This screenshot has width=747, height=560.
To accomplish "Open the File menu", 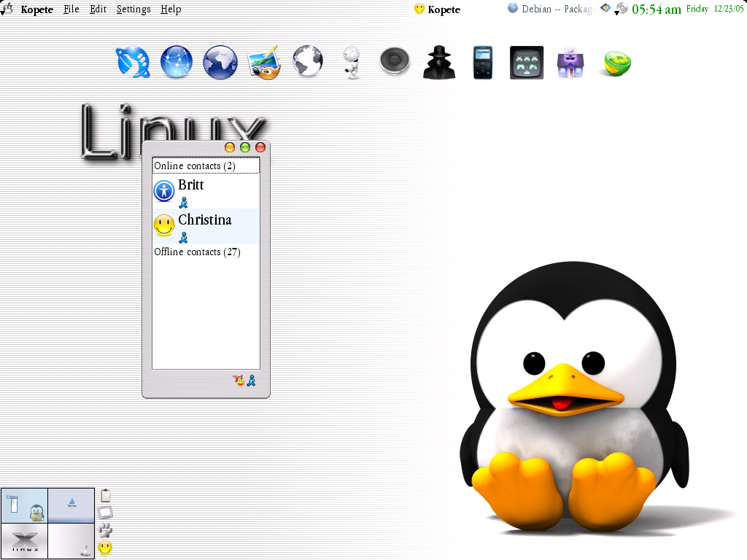I will click(71, 9).
